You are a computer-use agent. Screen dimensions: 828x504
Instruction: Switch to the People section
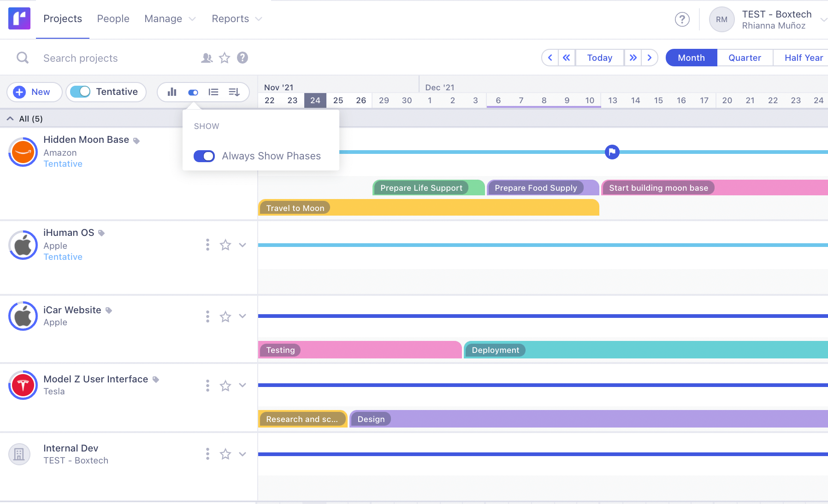coord(113,18)
